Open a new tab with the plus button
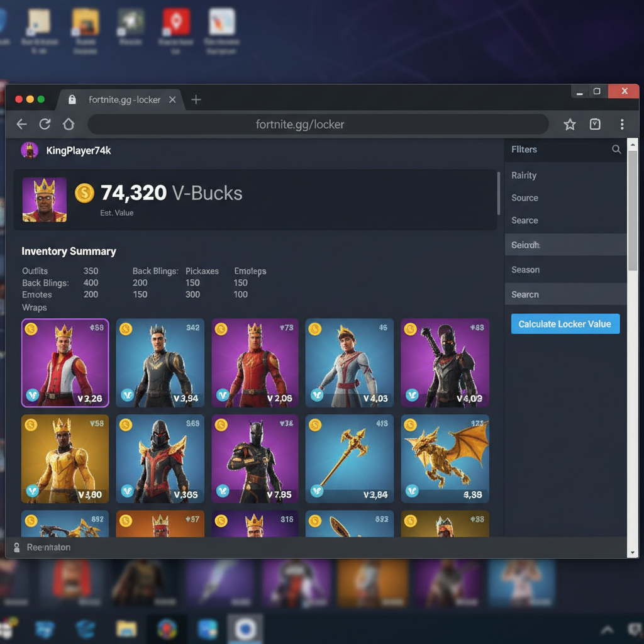The image size is (644, 644). [x=196, y=99]
